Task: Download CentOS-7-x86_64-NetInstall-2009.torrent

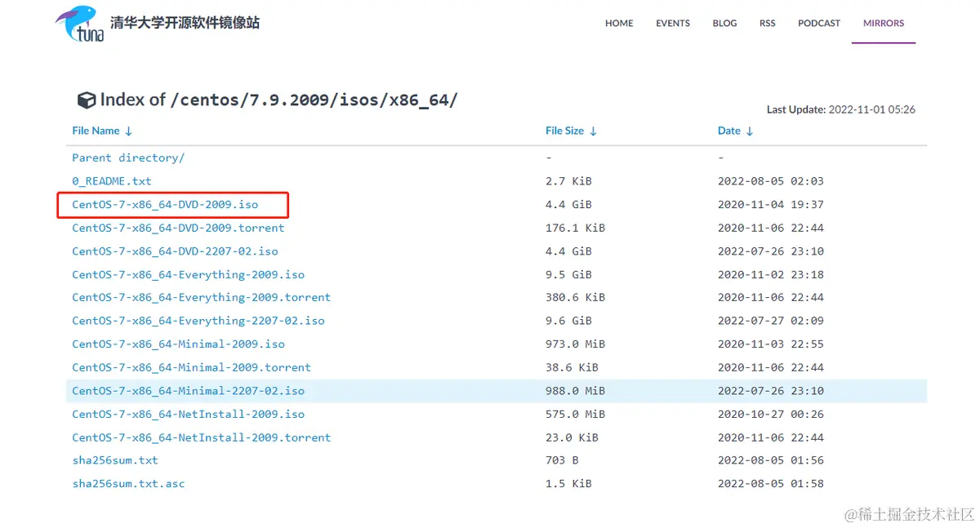Action: click(201, 437)
